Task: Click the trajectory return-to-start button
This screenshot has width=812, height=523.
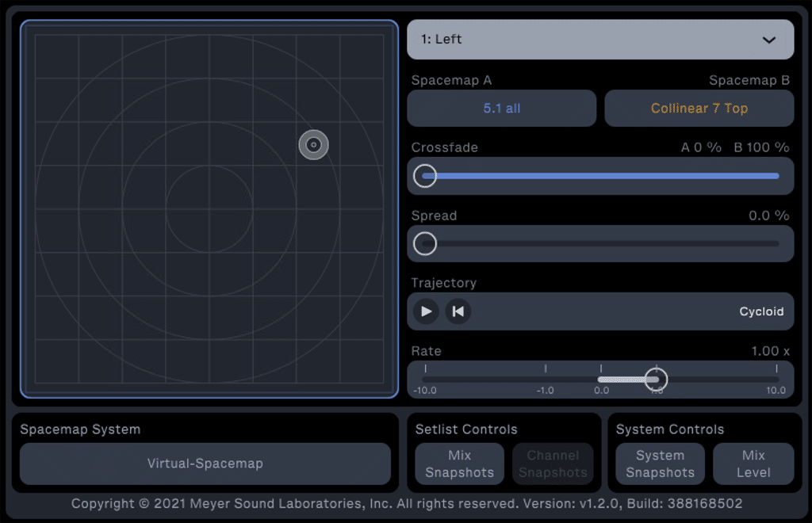Action: (458, 311)
